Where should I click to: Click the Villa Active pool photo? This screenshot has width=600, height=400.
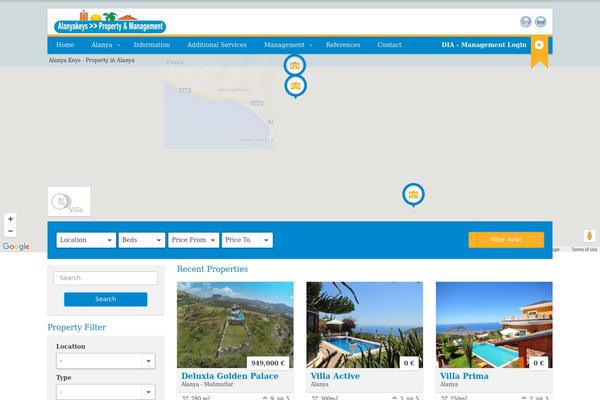click(x=365, y=325)
